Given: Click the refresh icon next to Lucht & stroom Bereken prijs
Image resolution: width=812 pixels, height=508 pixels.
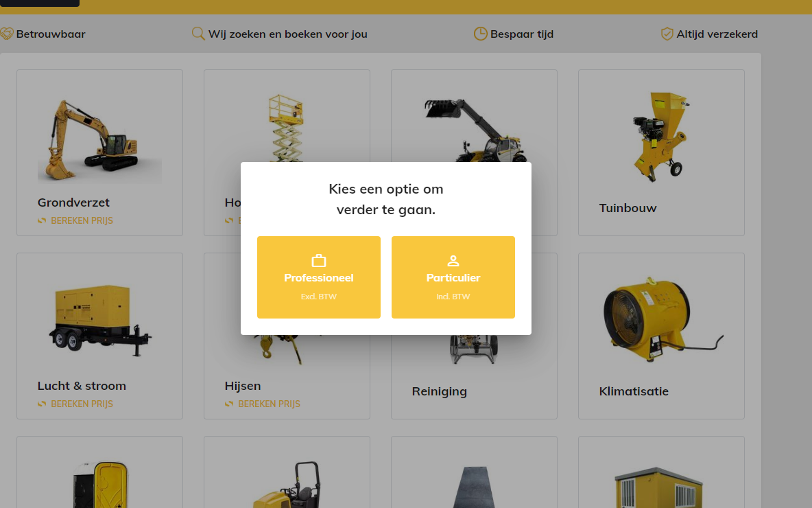Looking at the screenshot, I should (42, 404).
